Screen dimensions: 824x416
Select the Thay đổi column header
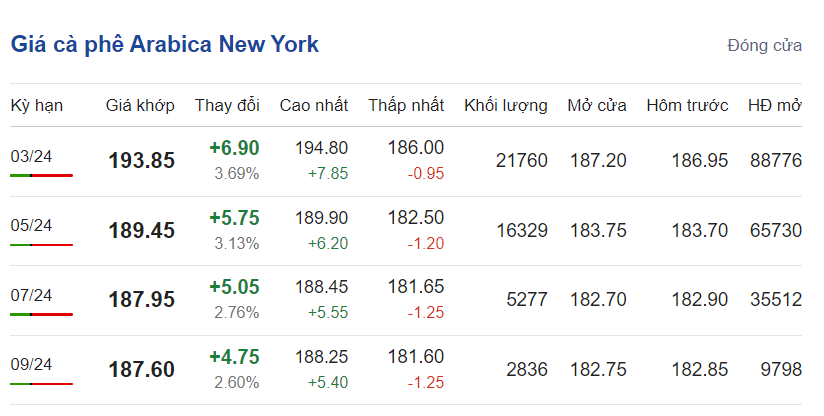227,105
